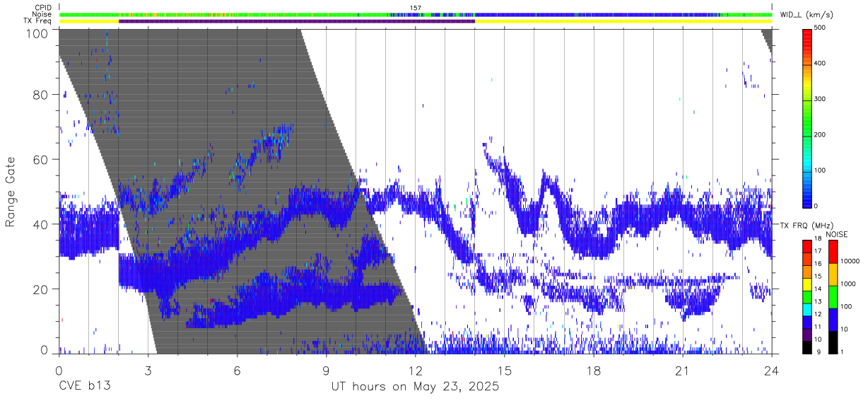Click the 9 MHz label in TX legend
This screenshot has width=868, height=401.
(818, 351)
